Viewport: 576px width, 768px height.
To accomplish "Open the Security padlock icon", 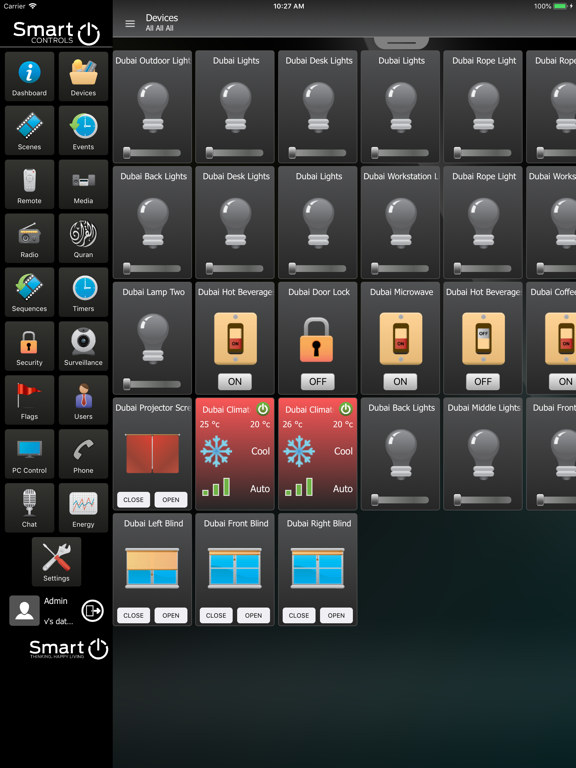I will [x=29, y=346].
